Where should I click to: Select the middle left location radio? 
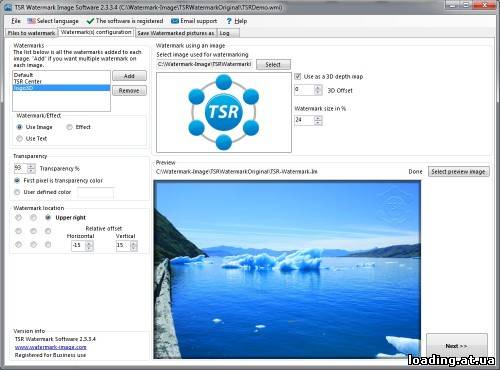pos(19,231)
